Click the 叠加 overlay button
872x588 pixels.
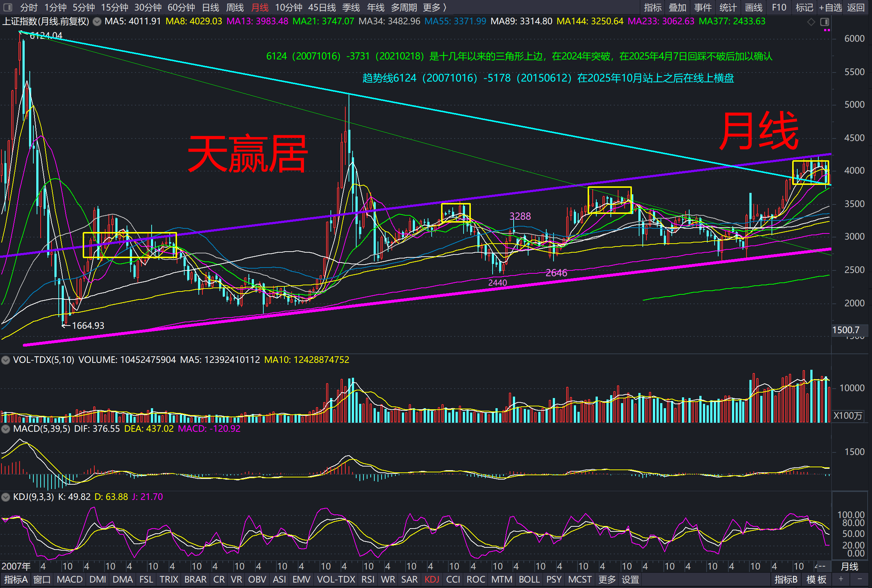pyautogui.click(x=677, y=8)
